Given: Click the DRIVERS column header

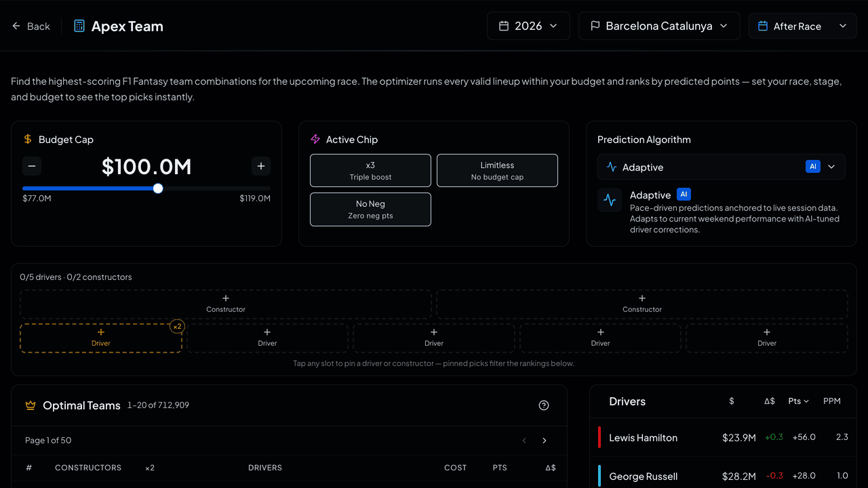Looking at the screenshot, I should coord(265,468).
